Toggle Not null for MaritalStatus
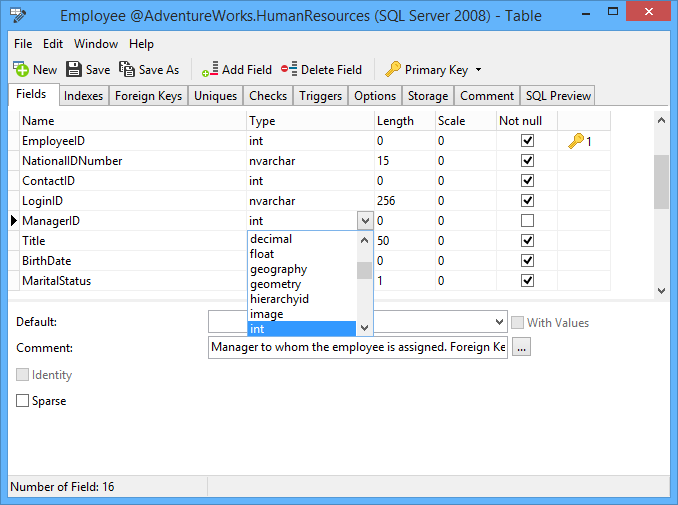Image resolution: width=678 pixels, height=505 pixels. pyautogui.click(x=527, y=281)
